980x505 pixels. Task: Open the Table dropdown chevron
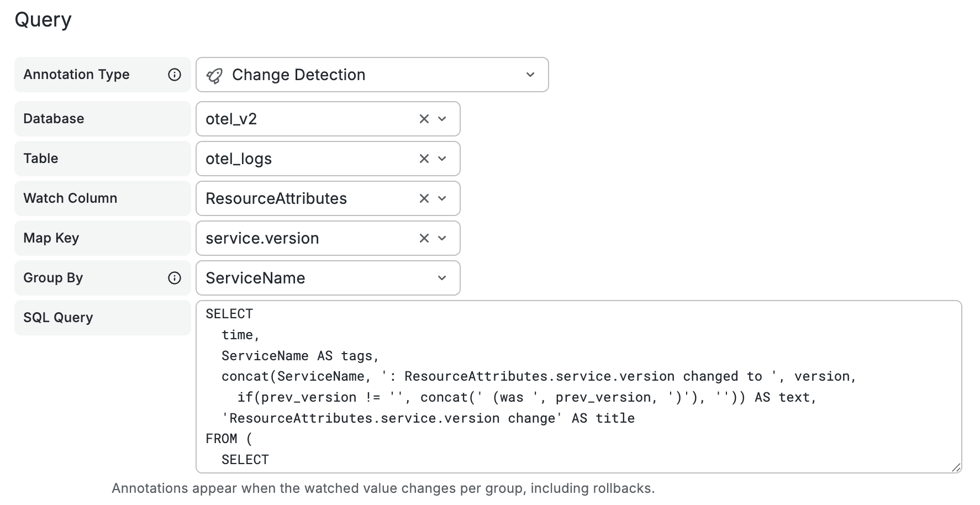point(442,159)
